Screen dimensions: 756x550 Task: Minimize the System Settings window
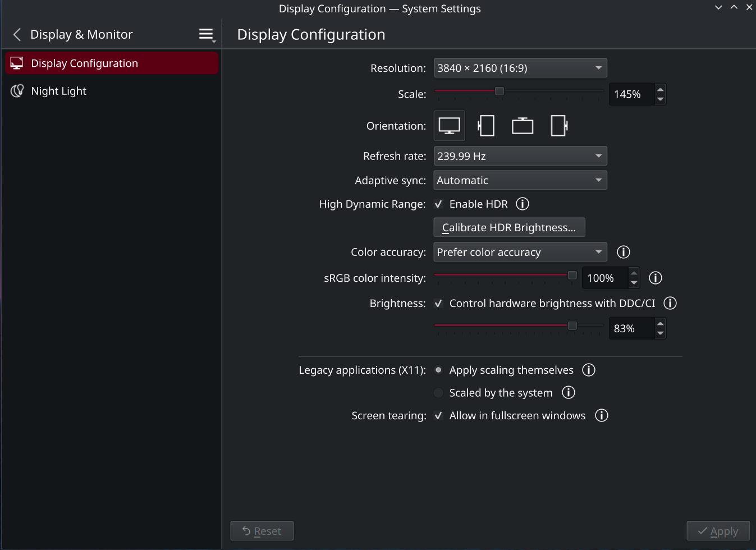[718, 7]
